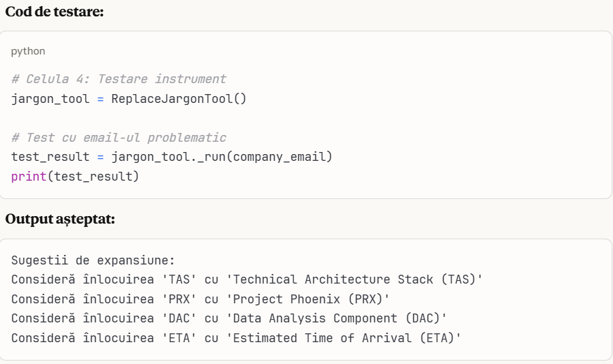Click the 'python' language label
This screenshot has width=613, height=364.
click(28, 51)
